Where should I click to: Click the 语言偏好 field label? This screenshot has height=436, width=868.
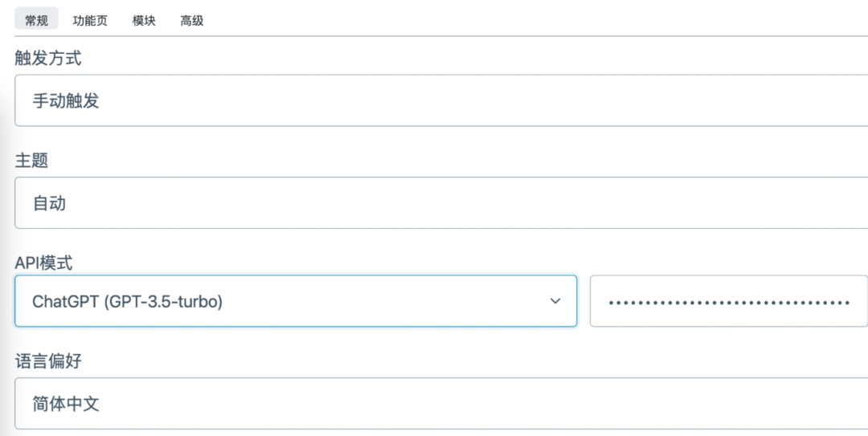[48, 361]
